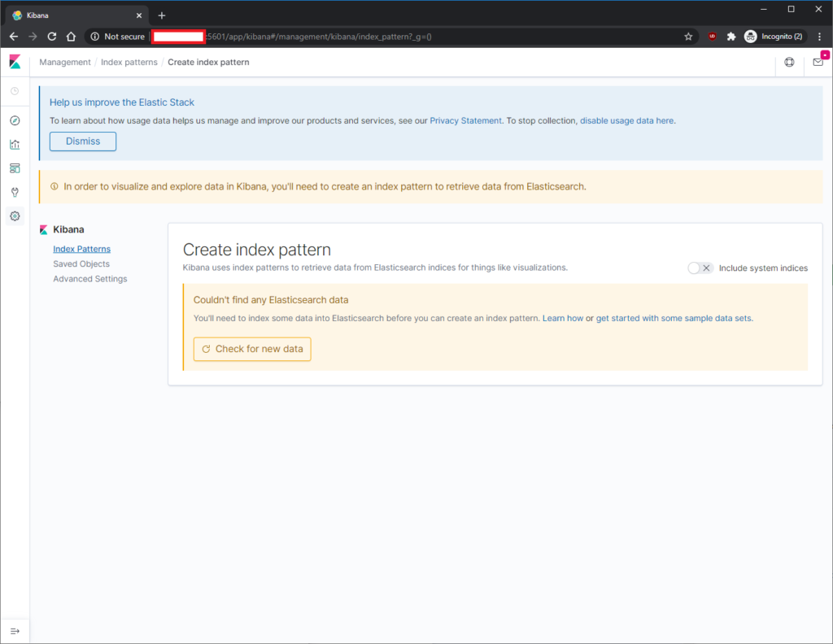Click the Create index pattern breadcrumb text

(208, 62)
